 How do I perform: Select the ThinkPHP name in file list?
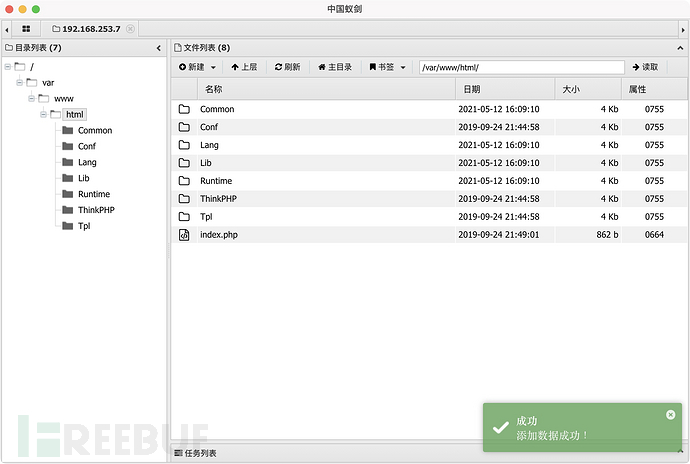tap(218, 199)
